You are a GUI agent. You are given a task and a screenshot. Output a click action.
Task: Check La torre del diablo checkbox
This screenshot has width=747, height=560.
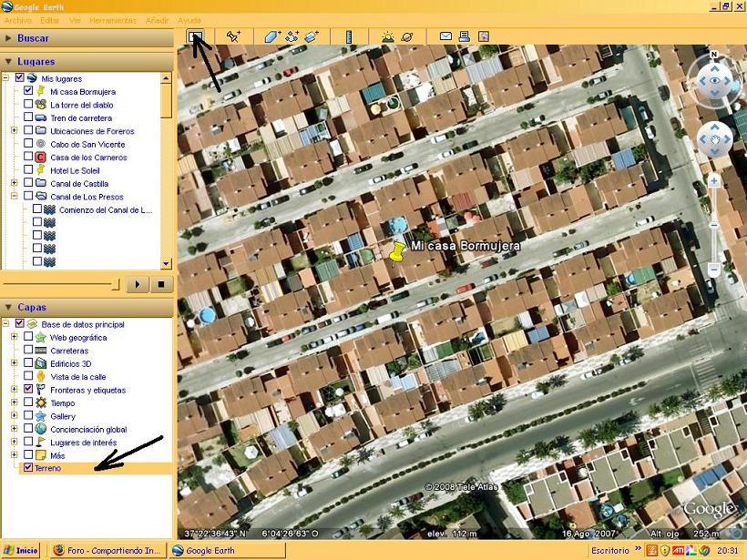point(28,104)
